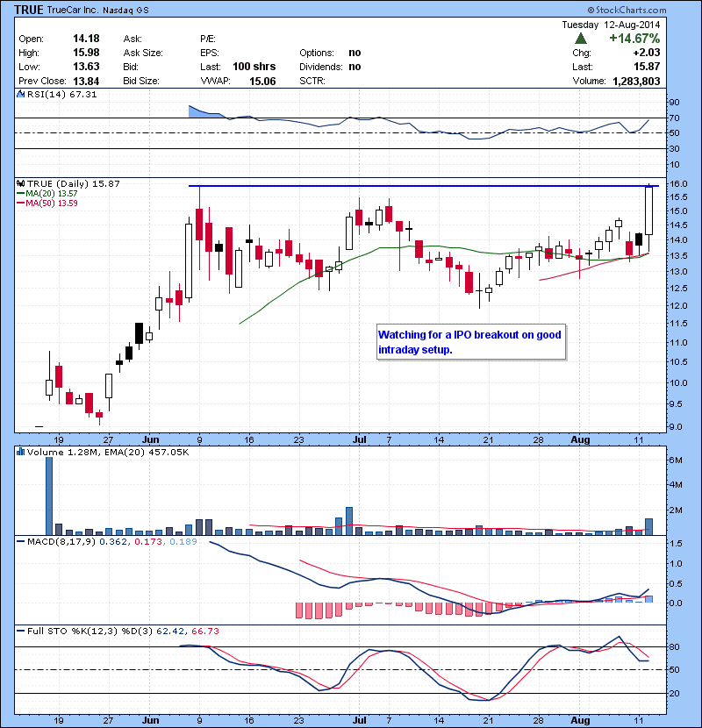Click the Options: no field
702x728 pixels.
(330, 53)
